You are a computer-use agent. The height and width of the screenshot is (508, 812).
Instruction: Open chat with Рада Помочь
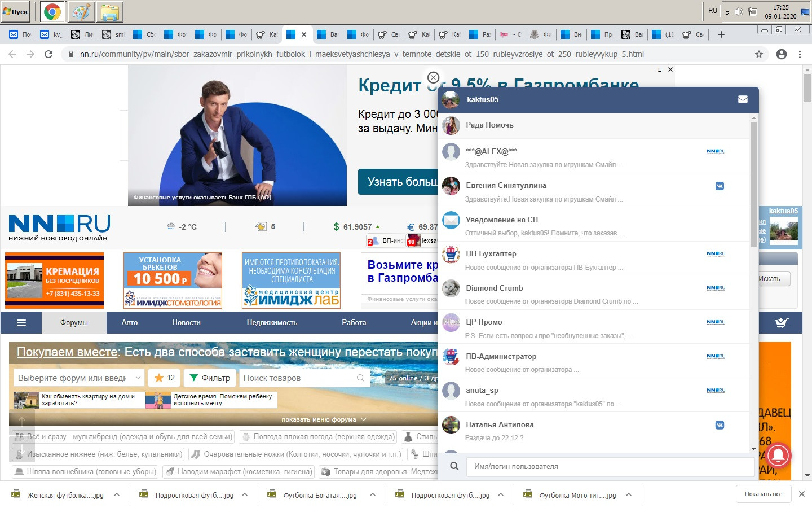tap(594, 125)
